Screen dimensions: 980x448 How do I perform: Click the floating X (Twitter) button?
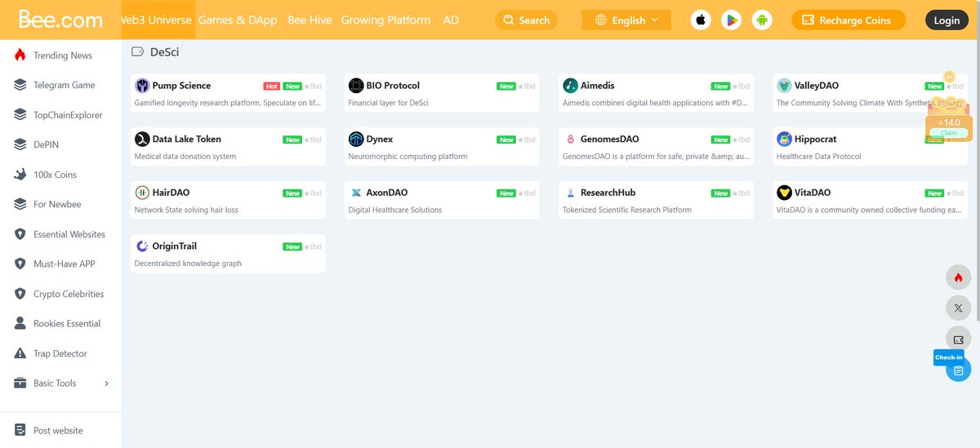pos(958,308)
